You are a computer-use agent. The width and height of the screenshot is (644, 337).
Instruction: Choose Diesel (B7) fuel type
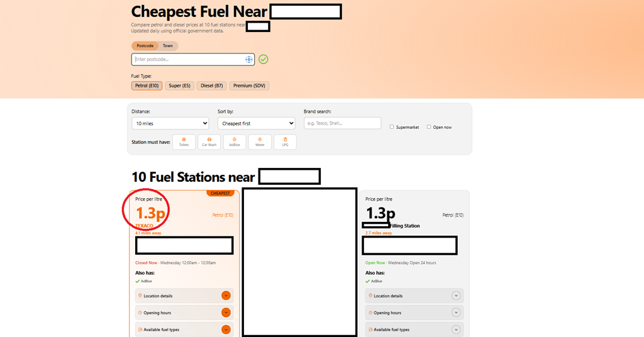point(212,86)
